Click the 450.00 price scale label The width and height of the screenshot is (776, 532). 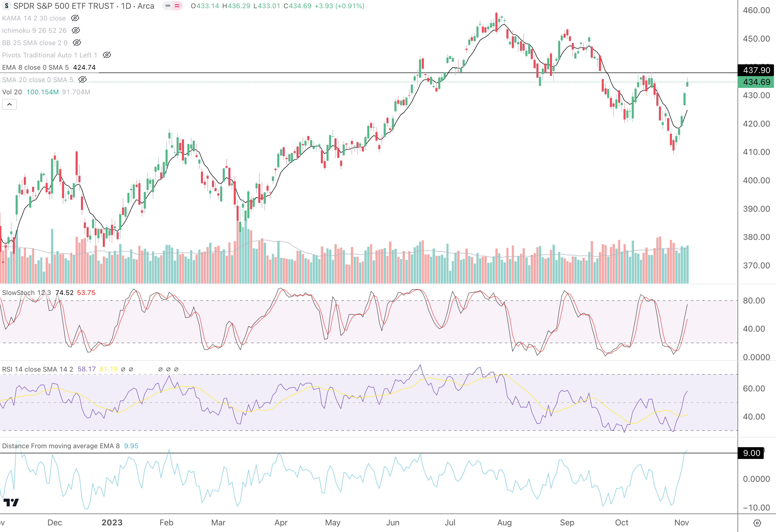[756, 39]
